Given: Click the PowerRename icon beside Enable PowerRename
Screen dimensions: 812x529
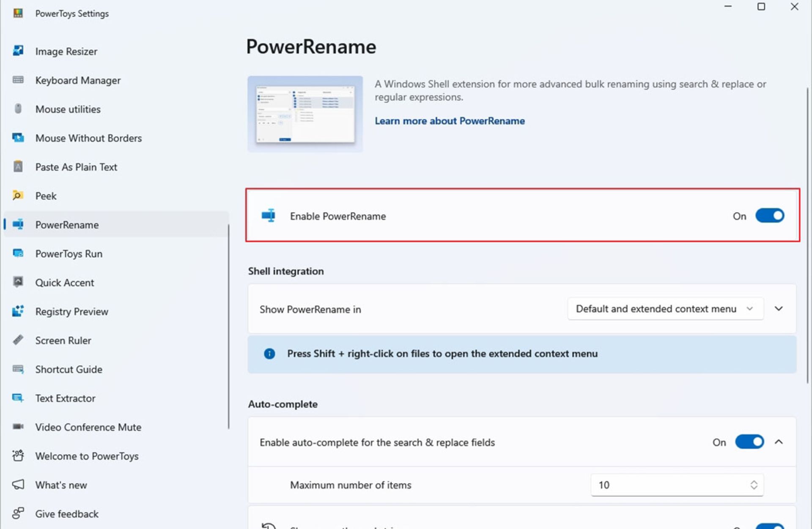Looking at the screenshot, I should [x=268, y=215].
